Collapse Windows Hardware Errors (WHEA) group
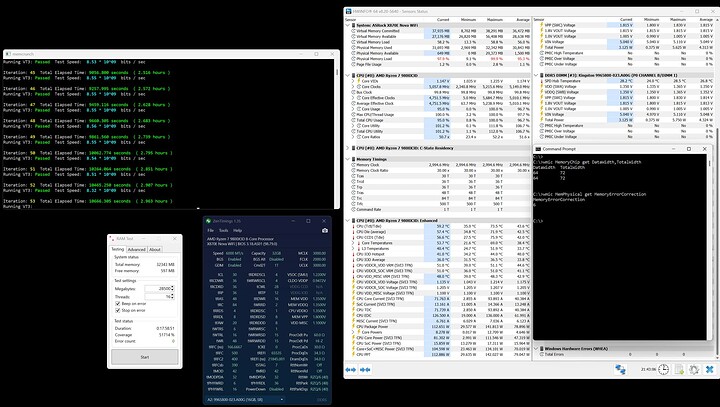720x407 pixels. pyautogui.click(x=536, y=349)
